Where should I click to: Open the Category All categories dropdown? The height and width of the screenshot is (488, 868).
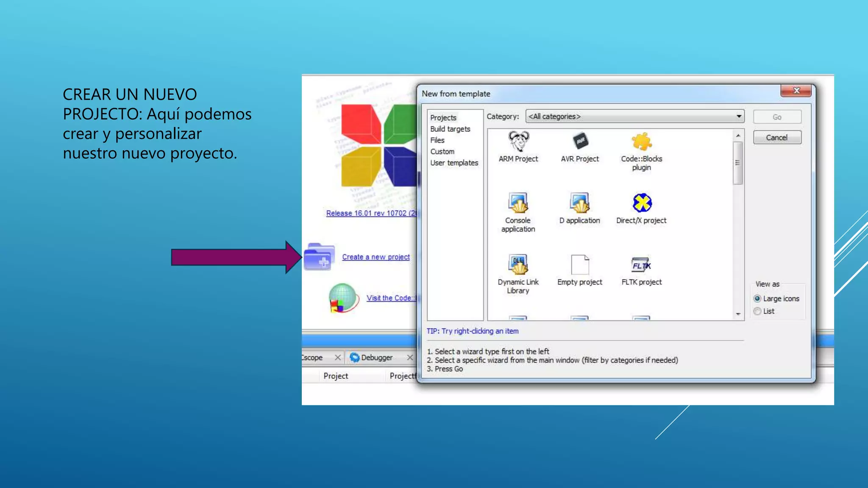pyautogui.click(x=634, y=116)
